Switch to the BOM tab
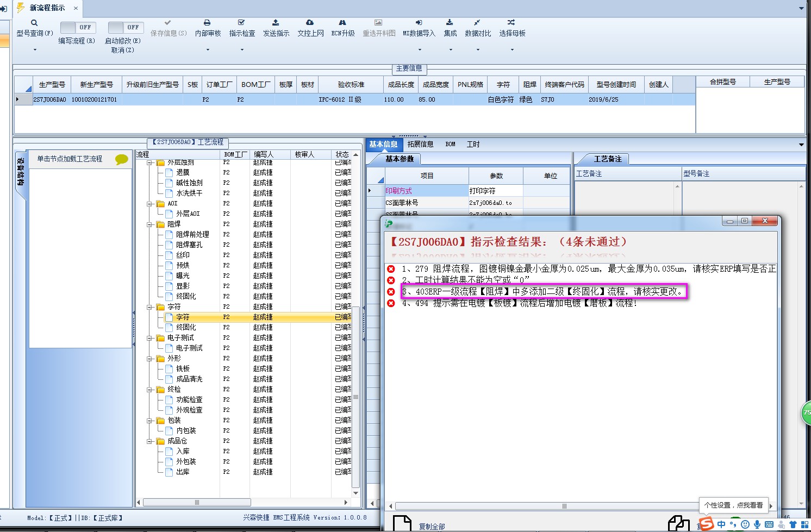 450,144
